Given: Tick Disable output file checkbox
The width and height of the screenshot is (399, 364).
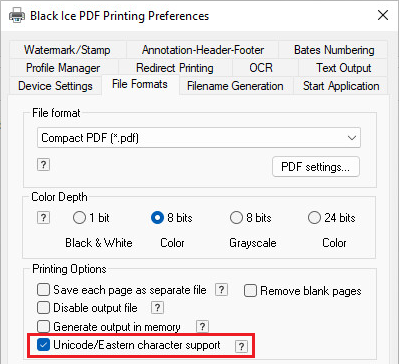Looking at the screenshot, I should pyautogui.click(x=43, y=308).
